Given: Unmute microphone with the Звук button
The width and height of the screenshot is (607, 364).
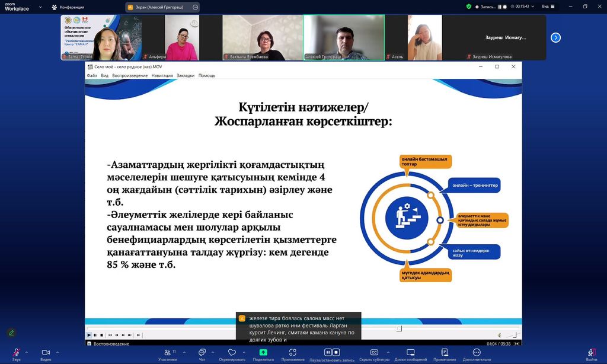Looking at the screenshot, I should coord(16,353).
